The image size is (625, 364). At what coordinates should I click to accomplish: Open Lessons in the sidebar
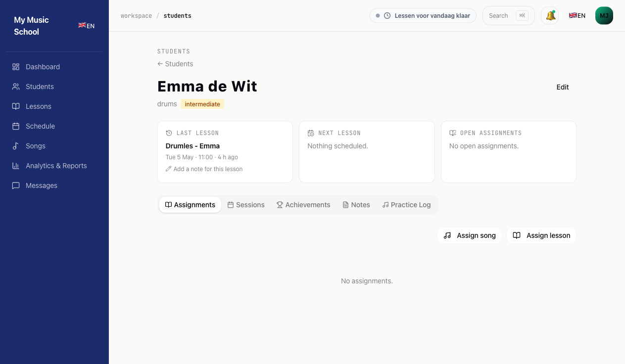click(54, 106)
